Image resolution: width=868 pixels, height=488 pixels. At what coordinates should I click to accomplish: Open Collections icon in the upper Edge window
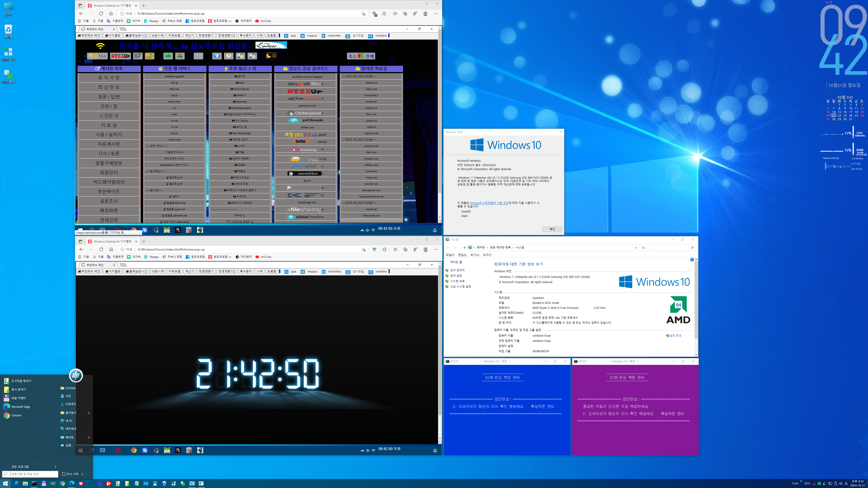405,14
